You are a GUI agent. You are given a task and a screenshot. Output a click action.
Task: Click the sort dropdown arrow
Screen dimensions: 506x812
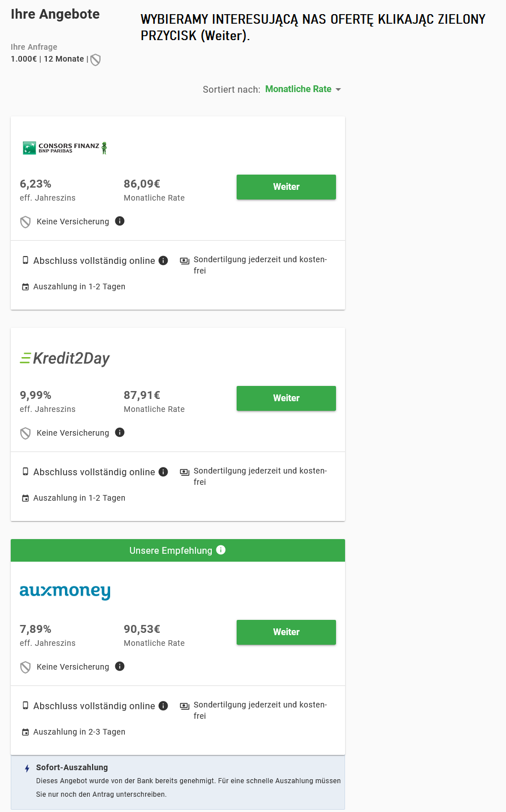(338, 89)
